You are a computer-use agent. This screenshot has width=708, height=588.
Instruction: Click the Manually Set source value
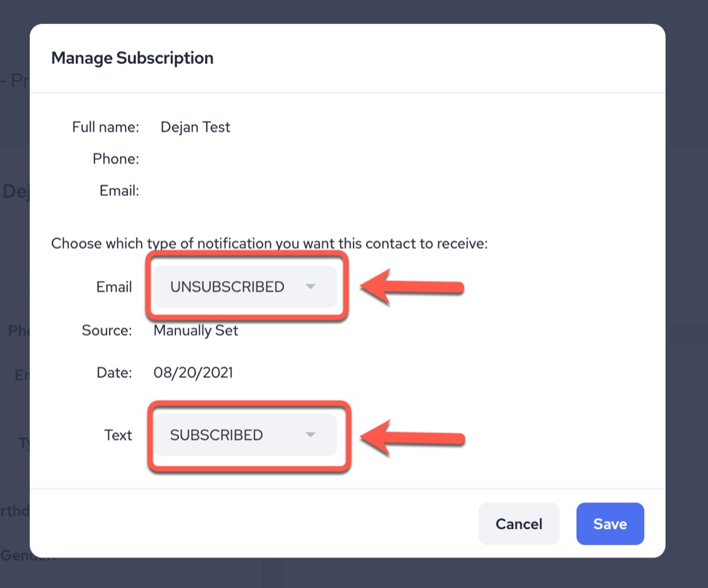(196, 331)
